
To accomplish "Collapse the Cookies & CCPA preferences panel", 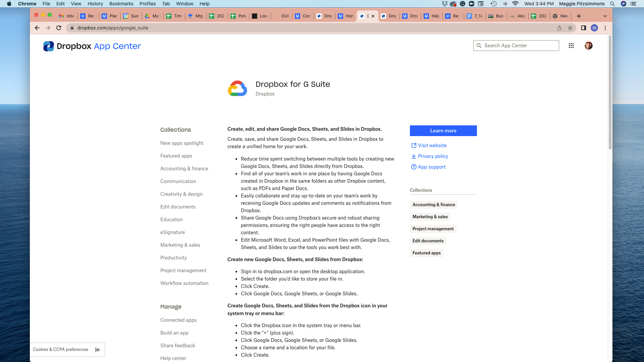I will click(98, 350).
